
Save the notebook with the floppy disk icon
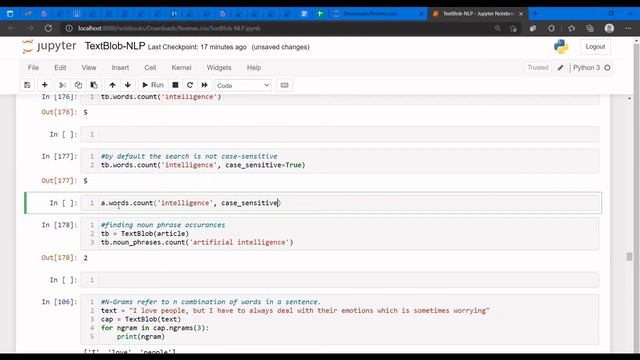(x=27, y=85)
